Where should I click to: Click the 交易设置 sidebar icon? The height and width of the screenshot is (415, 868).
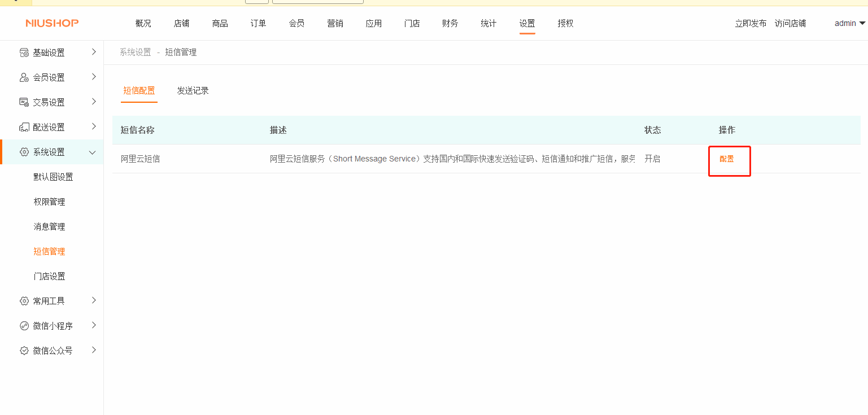24,102
